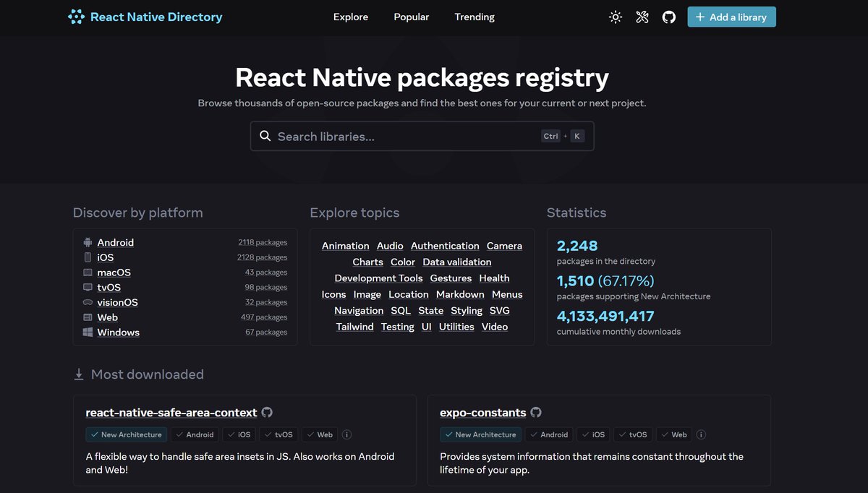Open GitHub icon next to react-native-safe-area-context

coord(267,413)
